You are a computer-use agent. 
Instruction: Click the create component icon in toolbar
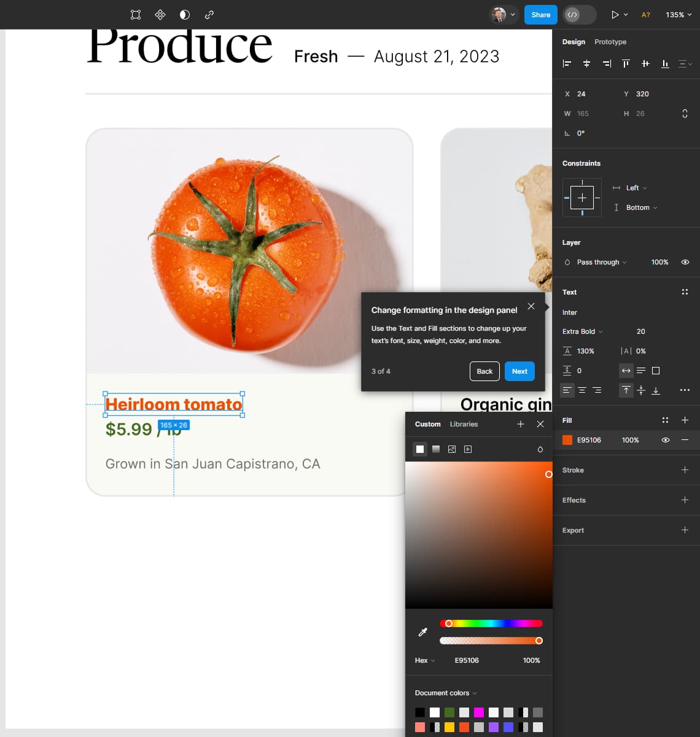[x=160, y=15]
